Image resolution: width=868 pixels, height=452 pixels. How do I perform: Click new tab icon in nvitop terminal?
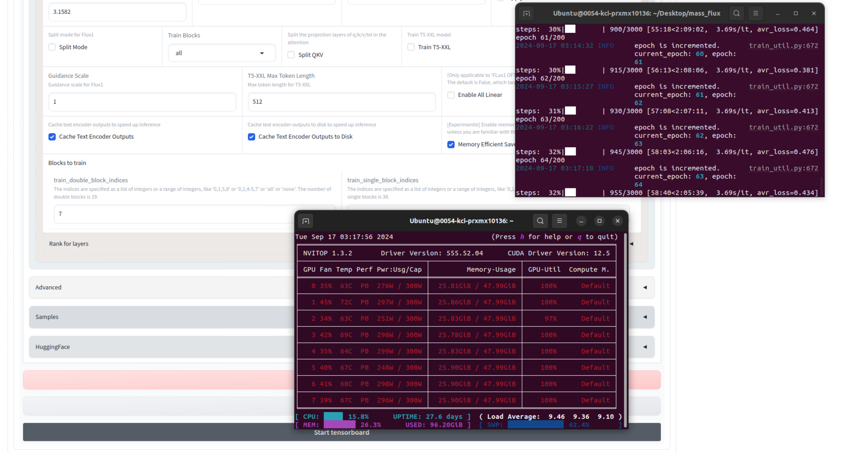[x=306, y=221]
